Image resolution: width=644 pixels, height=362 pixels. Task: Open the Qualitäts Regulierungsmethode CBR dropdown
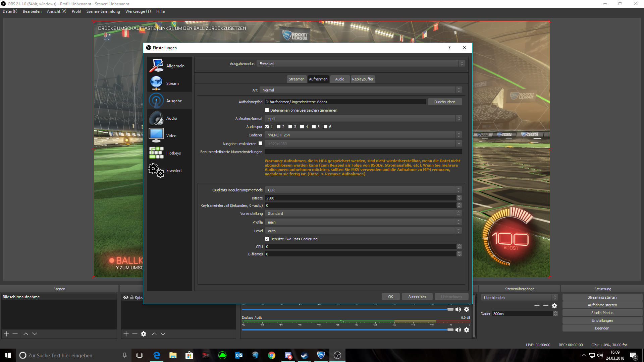click(363, 190)
